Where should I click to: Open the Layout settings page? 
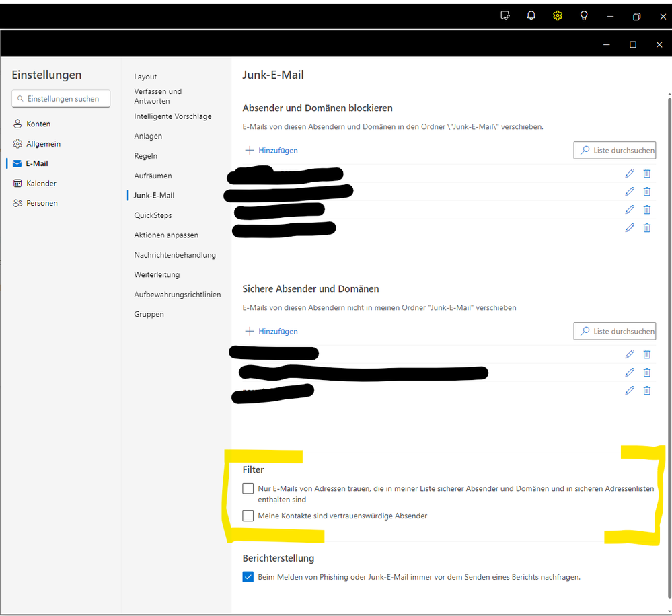(145, 77)
